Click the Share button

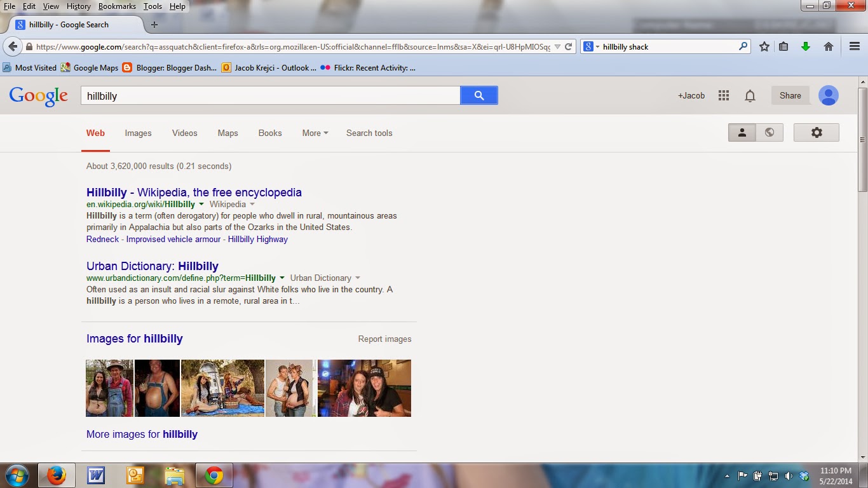pos(790,95)
